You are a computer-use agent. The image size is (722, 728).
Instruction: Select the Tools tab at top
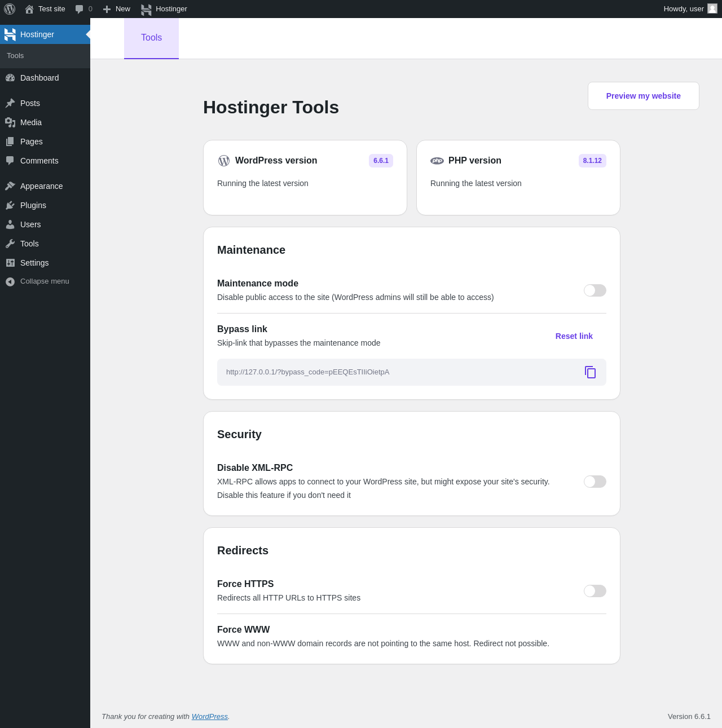coord(151,38)
